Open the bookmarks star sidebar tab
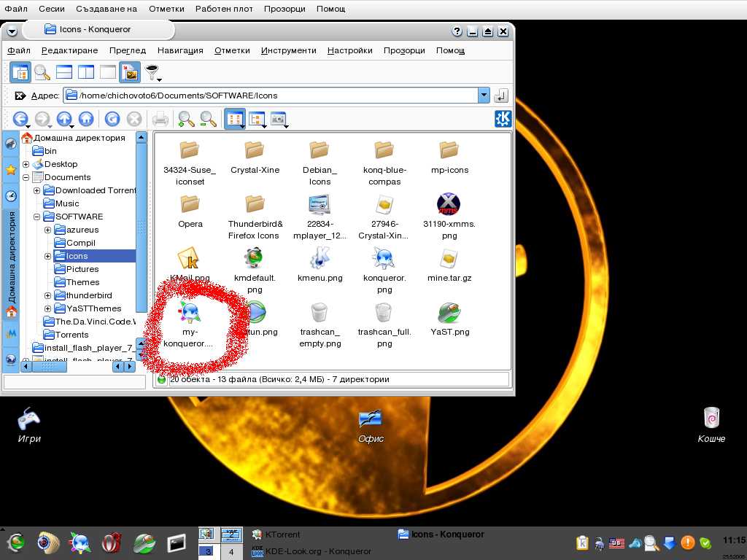The image size is (747, 560). click(11, 169)
